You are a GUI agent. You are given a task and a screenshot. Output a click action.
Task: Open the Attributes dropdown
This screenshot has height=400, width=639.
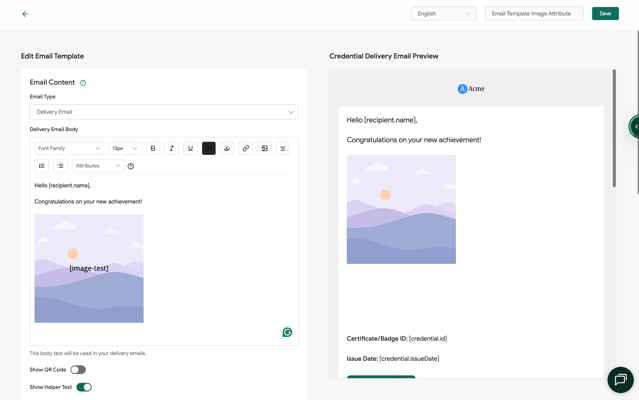pyautogui.click(x=98, y=166)
